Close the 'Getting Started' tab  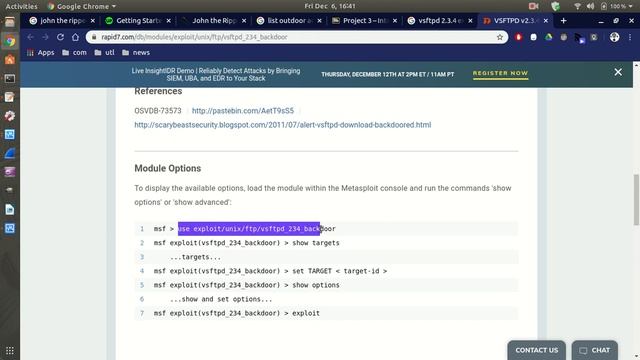(x=169, y=21)
